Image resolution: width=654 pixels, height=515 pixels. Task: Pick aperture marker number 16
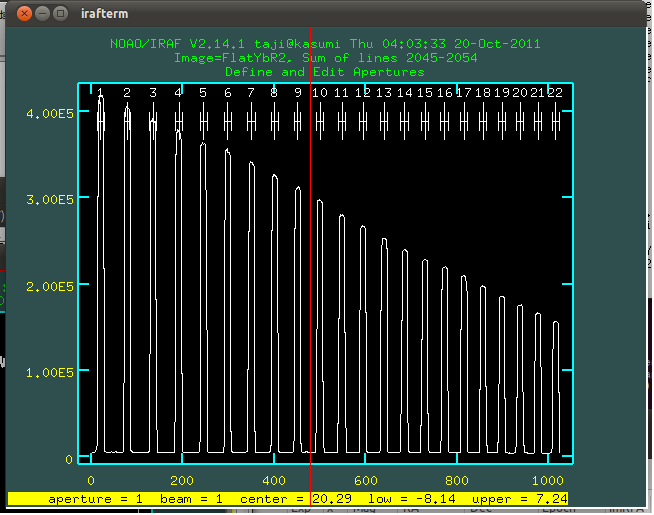pyautogui.click(x=444, y=120)
